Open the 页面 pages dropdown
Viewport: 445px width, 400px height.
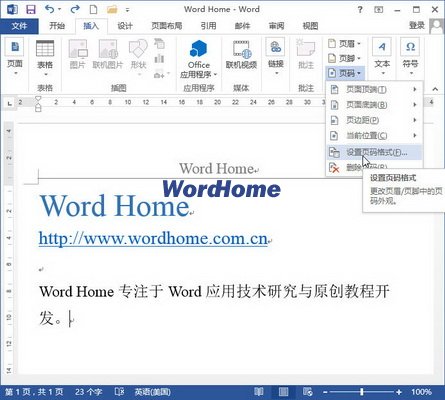point(15,58)
